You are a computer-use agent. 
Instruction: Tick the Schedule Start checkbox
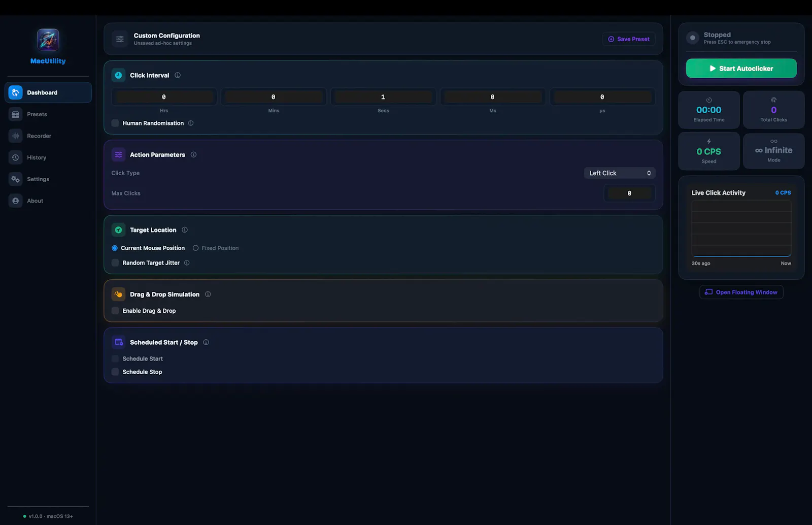pyautogui.click(x=115, y=358)
